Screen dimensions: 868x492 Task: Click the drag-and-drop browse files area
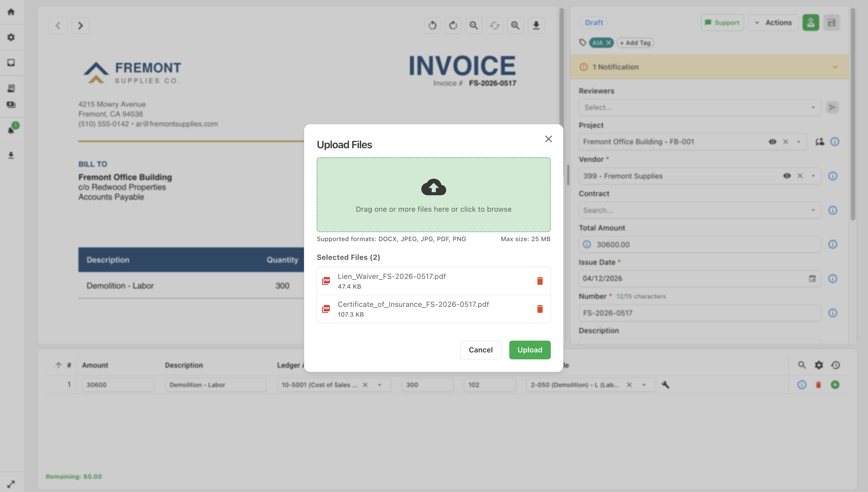pyautogui.click(x=433, y=195)
